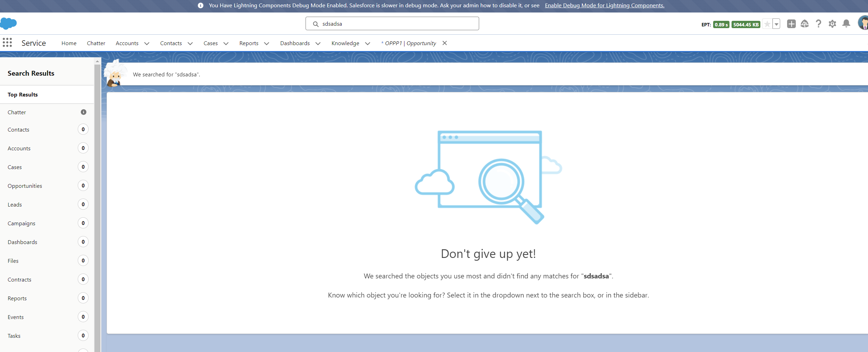This screenshot has height=352, width=868.
Task: Open the App Launcher grid icon
Action: (7, 43)
